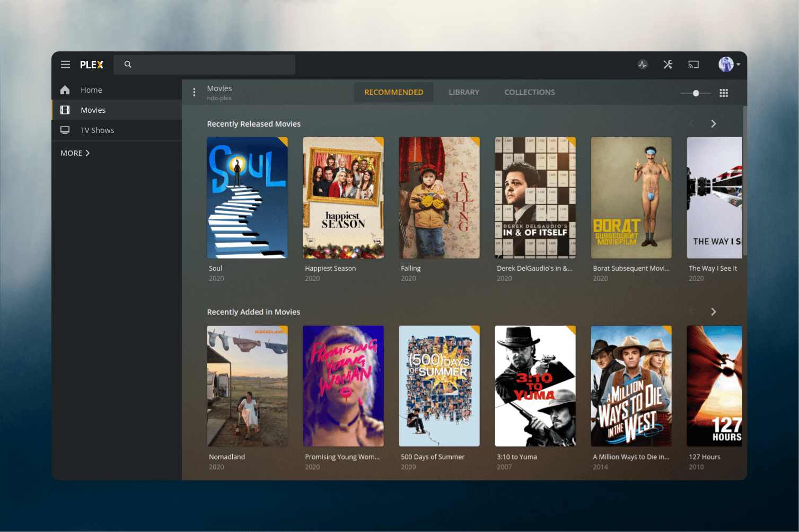Image resolution: width=799 pixels, height=532 pixels.
Task: Click the Plex activity icon
Action: 643,64
